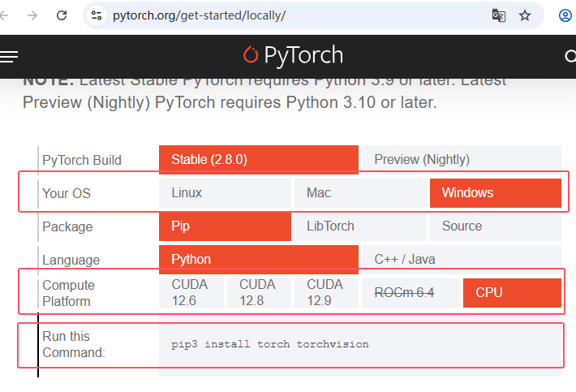Select Source package option
Image resolution: width=576 pixels, height=392 pixels.
click(x=496, y=226)
